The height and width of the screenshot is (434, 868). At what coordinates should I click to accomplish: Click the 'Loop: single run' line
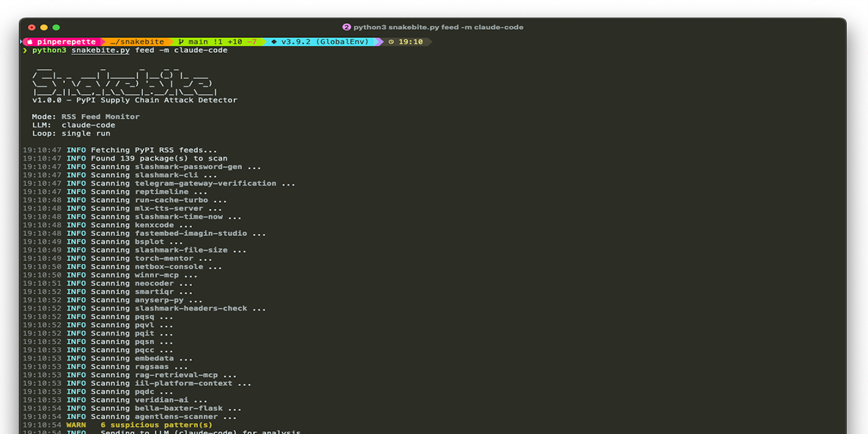coord(71,134)
